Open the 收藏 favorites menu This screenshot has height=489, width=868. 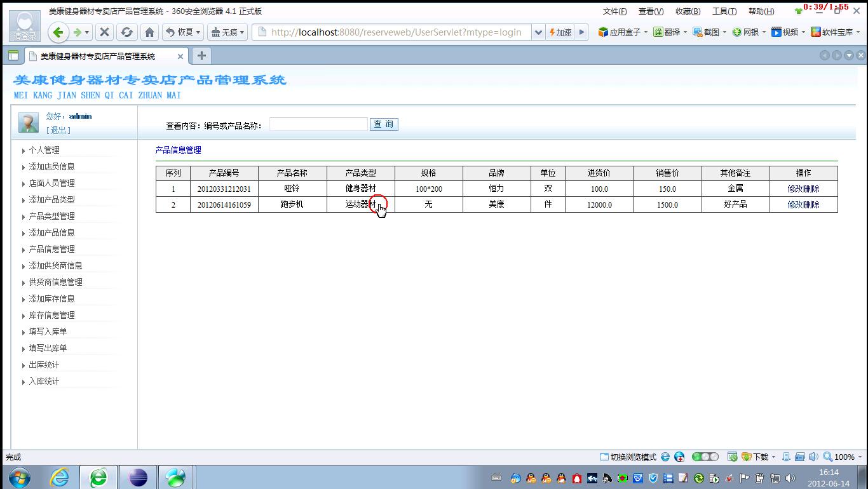click(x=688, y=11)
